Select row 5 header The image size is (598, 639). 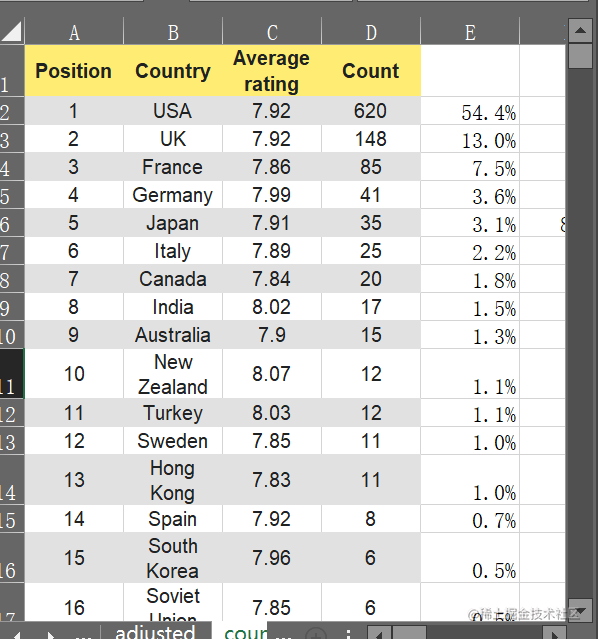[12, 195]
